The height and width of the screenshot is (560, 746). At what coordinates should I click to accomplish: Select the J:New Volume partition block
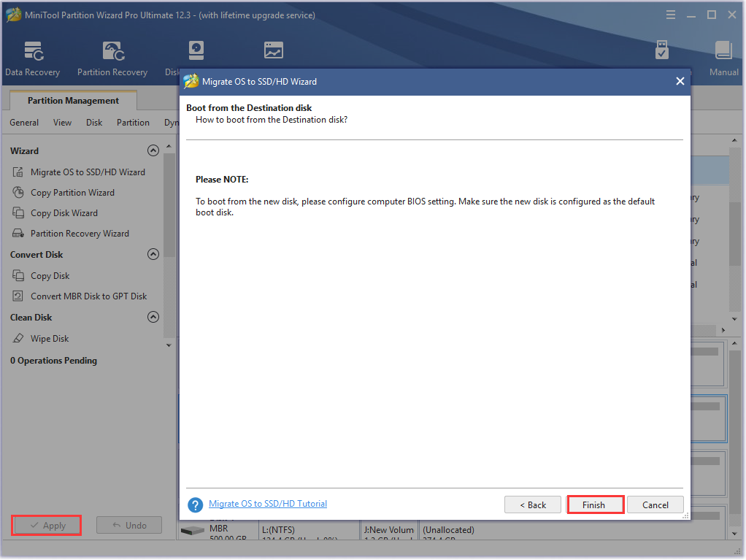[389, 531]
